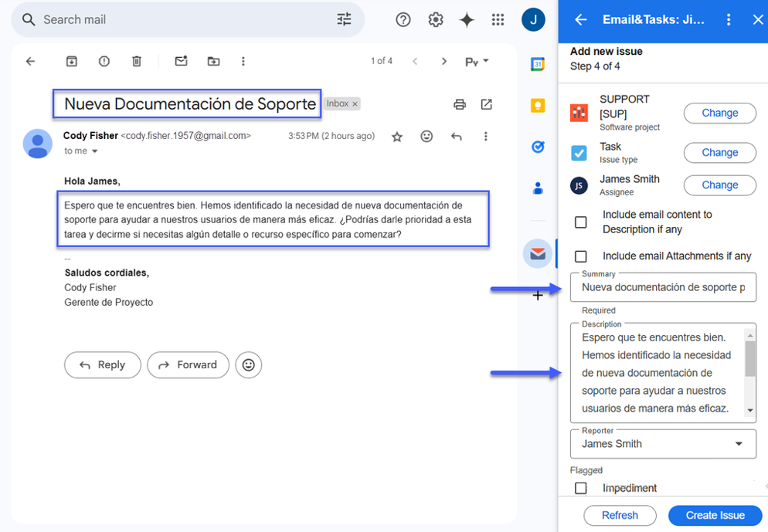Check Include email Attachments if any
The height and width of the screenshot is (532, 768).
[x=581, y=256]
